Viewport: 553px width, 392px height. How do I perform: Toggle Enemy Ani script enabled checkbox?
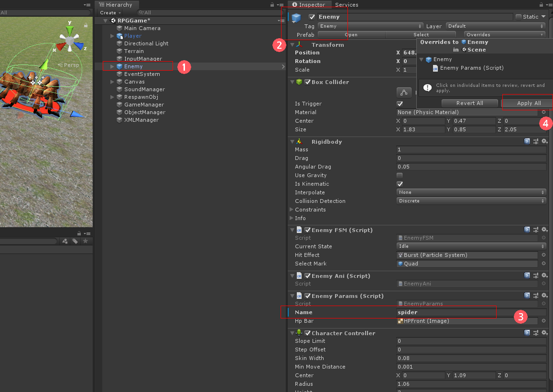click(x=307, y=276)
